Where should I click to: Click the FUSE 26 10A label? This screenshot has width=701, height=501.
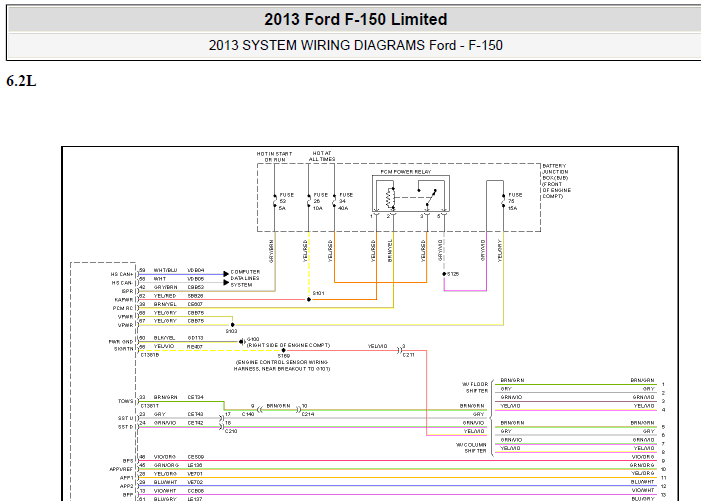pyautogui.click(x=320, y=202)
